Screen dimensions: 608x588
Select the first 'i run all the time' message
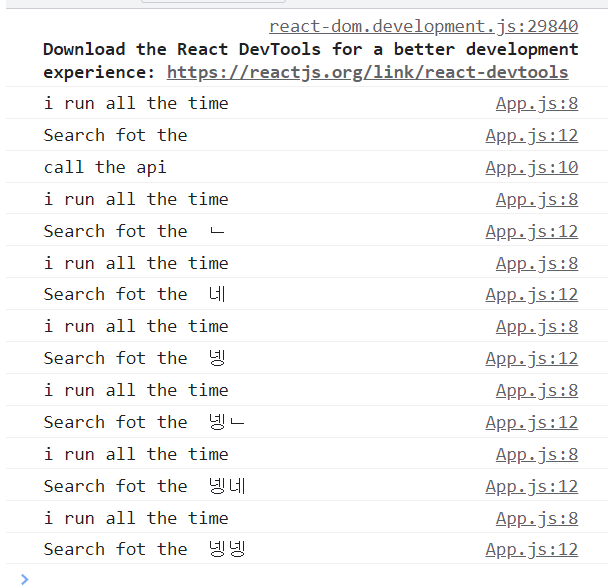coord(136,104)
